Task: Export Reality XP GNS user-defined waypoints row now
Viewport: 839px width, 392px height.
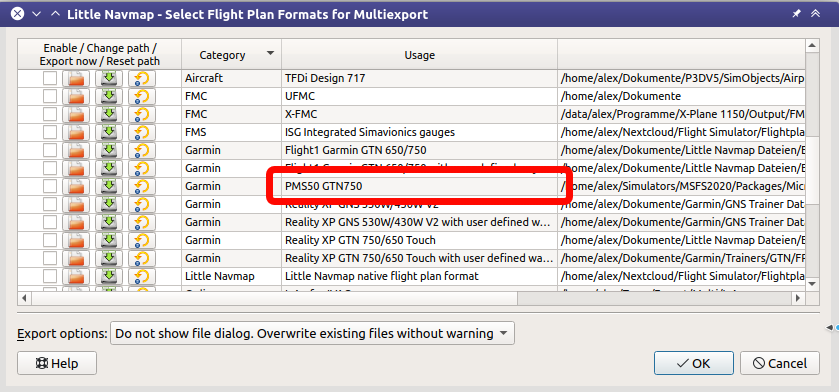Action: [x=109, y=222]
